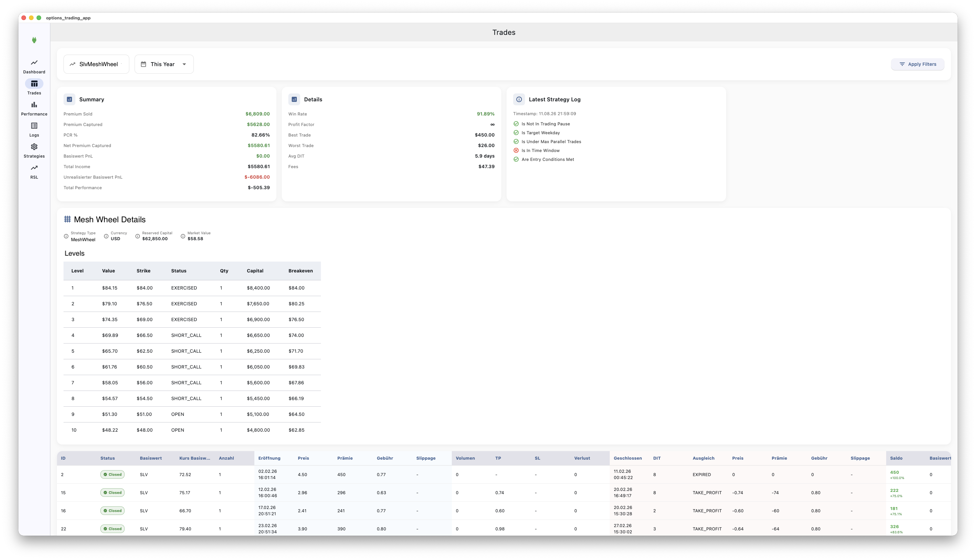976x560 pixels.
Task: Click the Geschlossen column header
Action: click(x=628, y=458)
